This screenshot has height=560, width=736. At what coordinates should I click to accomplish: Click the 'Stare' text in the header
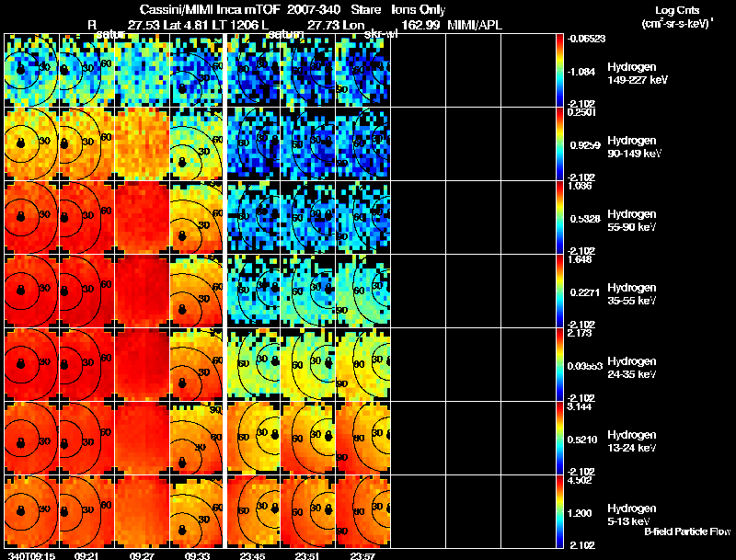(x=365, y=10)
